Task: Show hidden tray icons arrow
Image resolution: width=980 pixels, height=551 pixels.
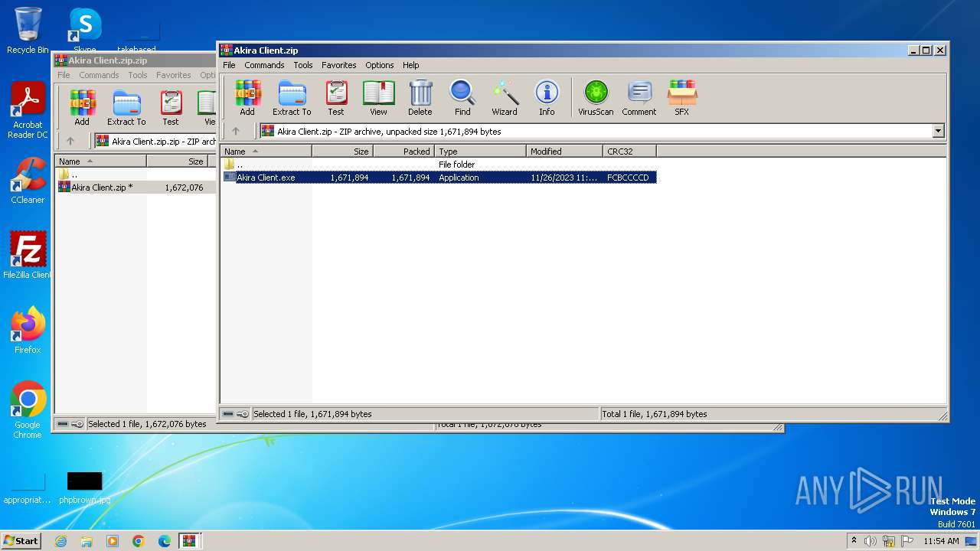Action: click(854, 541)
